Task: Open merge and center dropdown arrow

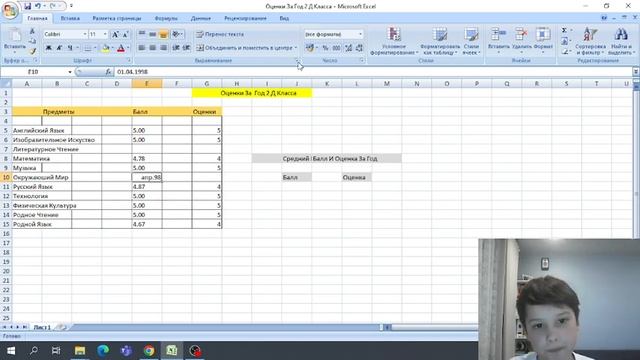Action: click(x=296, y=48)
